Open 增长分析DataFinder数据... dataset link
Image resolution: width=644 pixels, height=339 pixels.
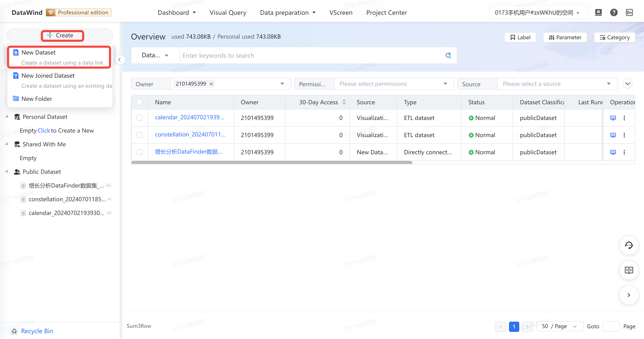click(188, 152)
